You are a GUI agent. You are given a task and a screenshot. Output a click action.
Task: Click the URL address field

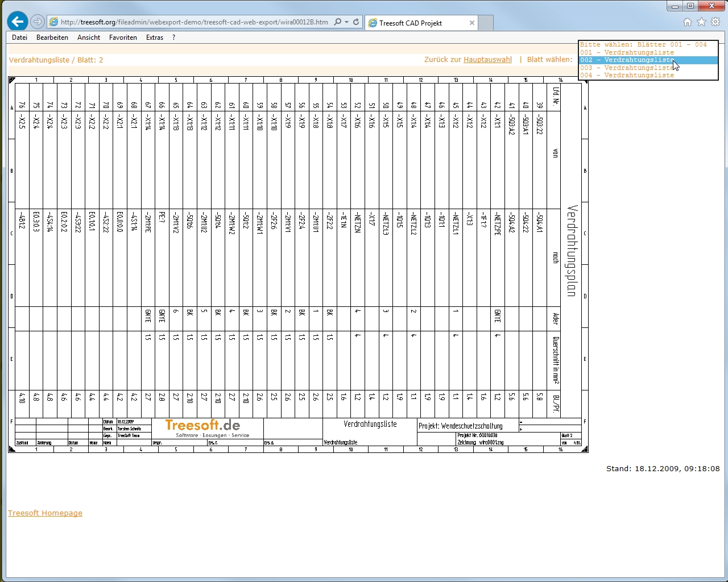coord(193,22)
